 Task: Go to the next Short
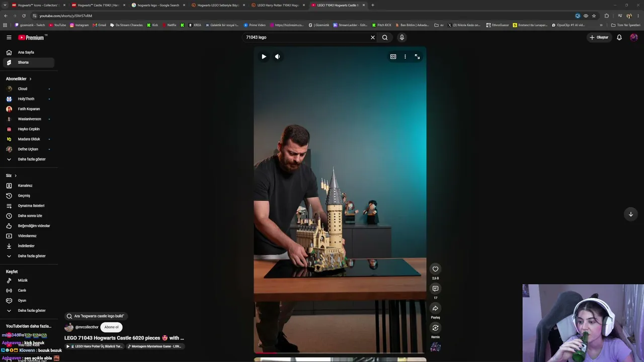630,214
